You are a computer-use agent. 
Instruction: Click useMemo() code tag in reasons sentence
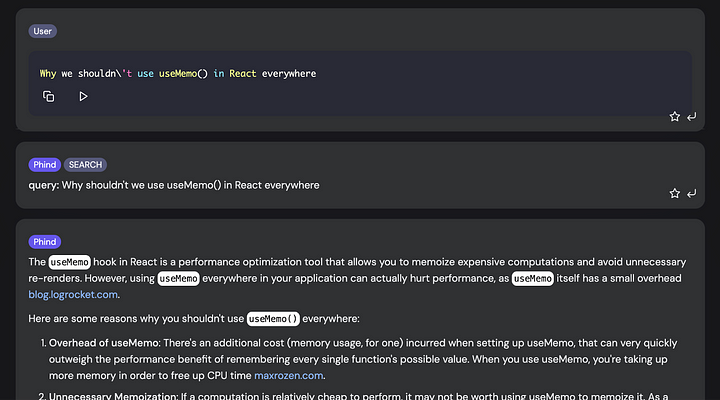[x=273, y=318]
